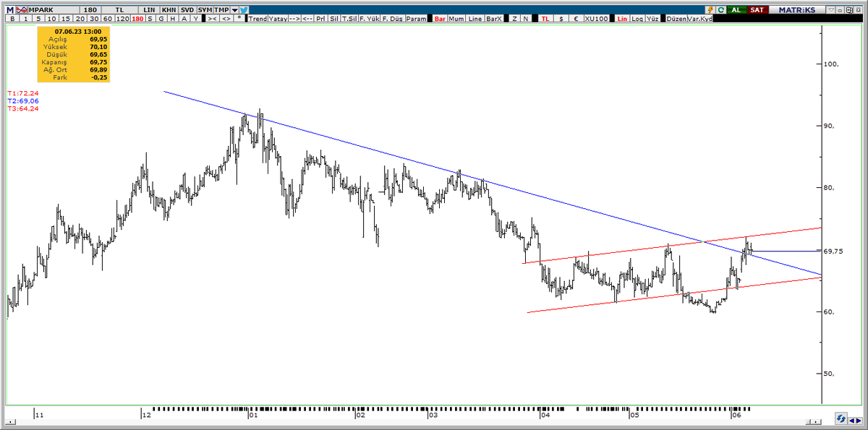
Task: Click the F. Yük toolbar button
Action: pyautogui.click(x=369, y=19)
